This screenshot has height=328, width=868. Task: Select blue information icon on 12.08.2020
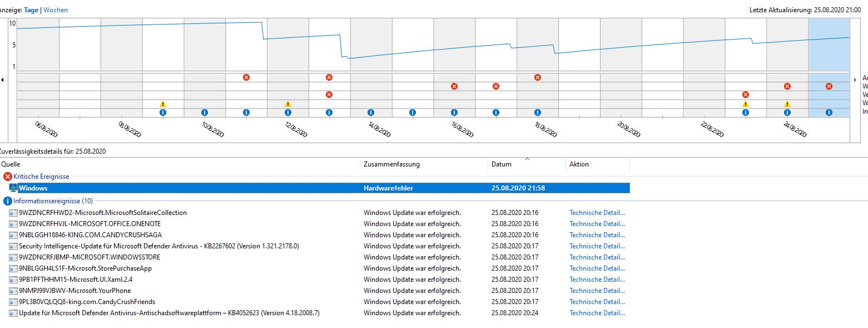point(287,112)
